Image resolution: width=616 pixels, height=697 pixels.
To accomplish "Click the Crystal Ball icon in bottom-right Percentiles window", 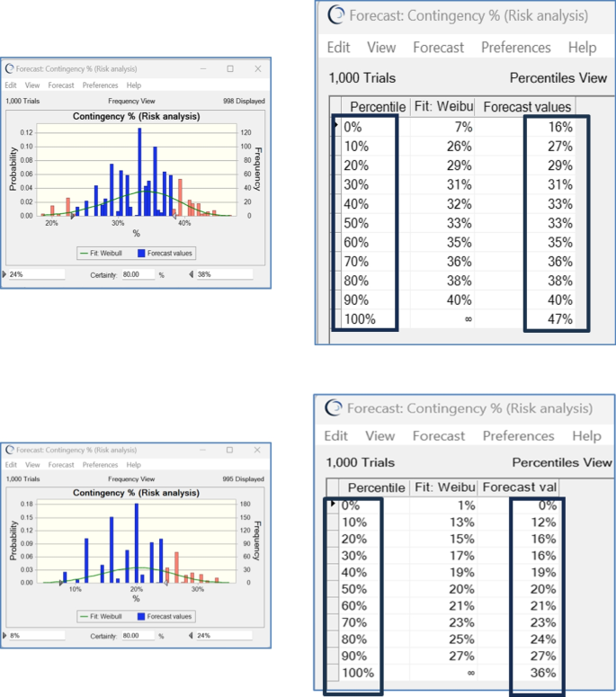I will point(334,407).
